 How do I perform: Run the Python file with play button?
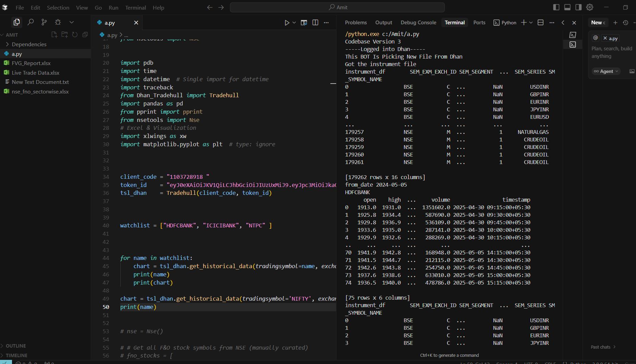pyautogui.click(x=287, y=23)
